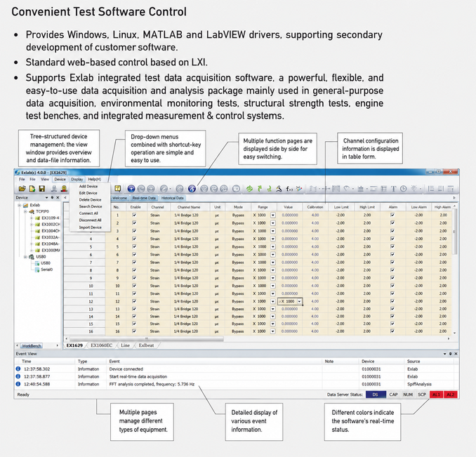Choose Connect All from the dropdown menu

(x=88, y=213)
